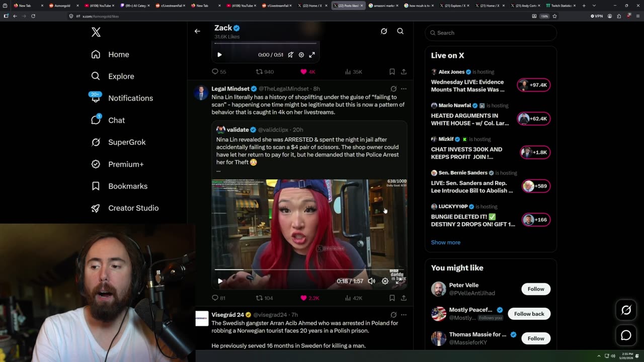This screenshot has height=362, width=644.
Task: Reload the page in browser toolbar
Action: [x=33, y=16]
